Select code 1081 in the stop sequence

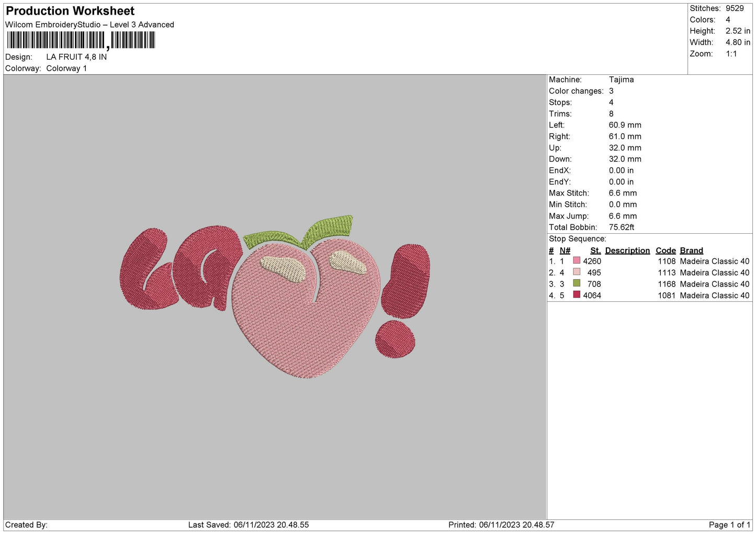point(667,296)
